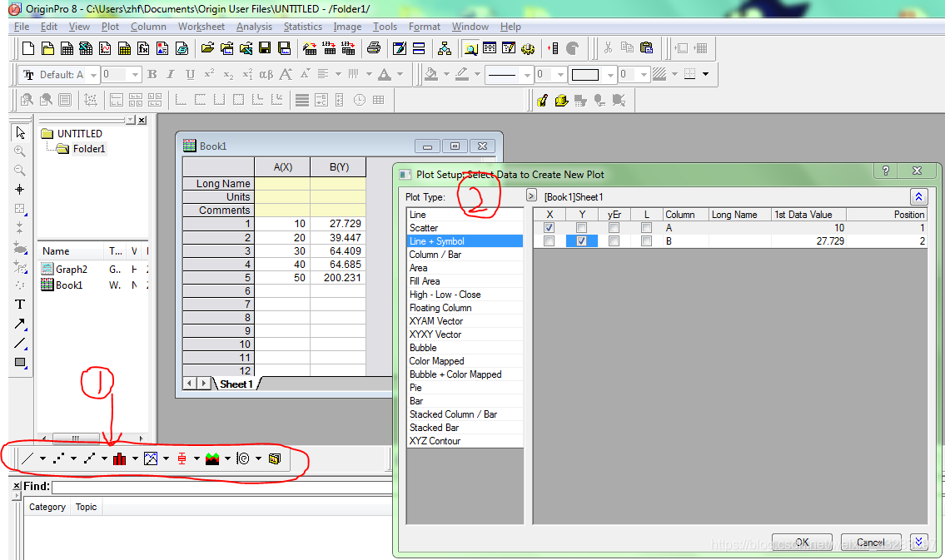
Task: Click Cancel in Plot Setup dialog
Action: [871, 542]
